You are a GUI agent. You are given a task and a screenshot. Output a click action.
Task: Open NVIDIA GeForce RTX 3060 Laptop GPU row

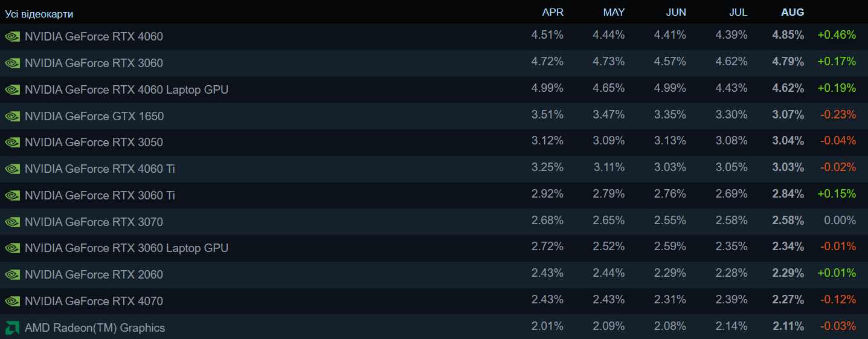(x=434, y=248)
